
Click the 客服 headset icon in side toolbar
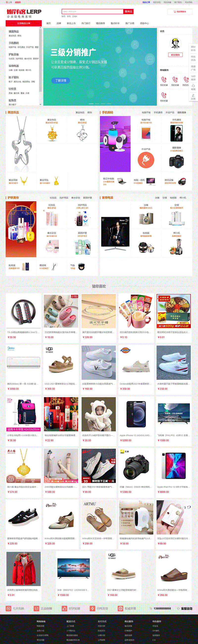click(193, 86)
